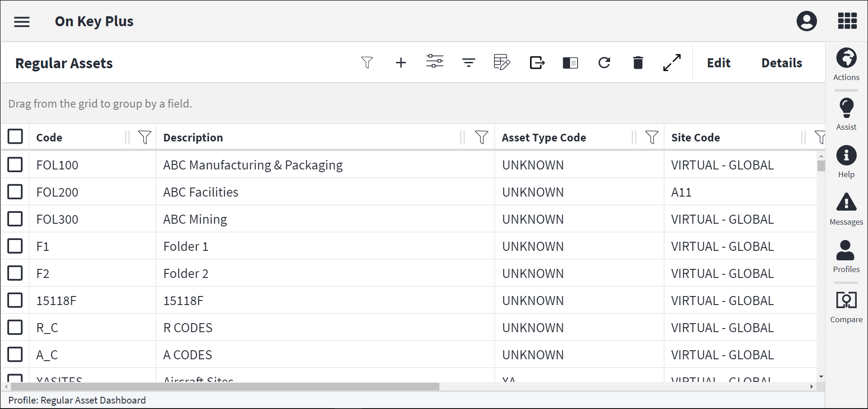Click the delete trash can icon
The width and height of the screenshot is (868, 409).
[638, 63]
